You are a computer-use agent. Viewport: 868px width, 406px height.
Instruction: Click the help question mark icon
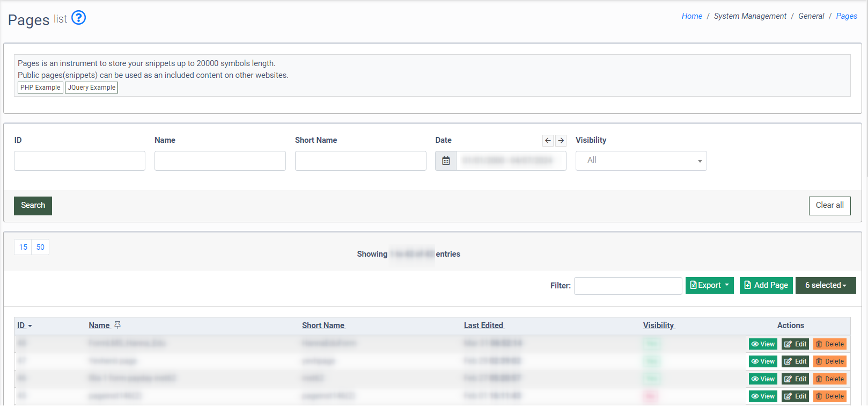(78, 18)
